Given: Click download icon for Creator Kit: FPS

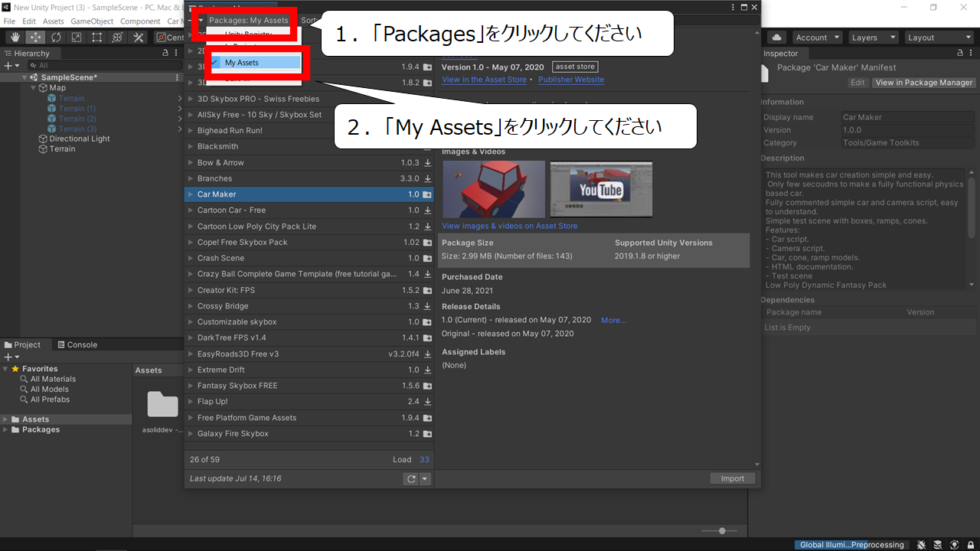Looking at the screenshot, I should pos(427,291).
